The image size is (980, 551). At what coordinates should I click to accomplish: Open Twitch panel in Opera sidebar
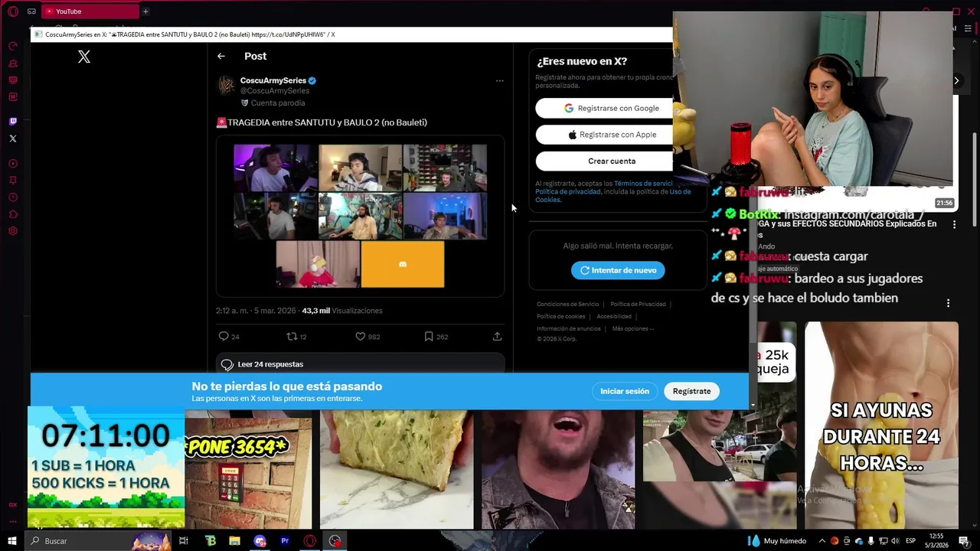pos(13,122)
